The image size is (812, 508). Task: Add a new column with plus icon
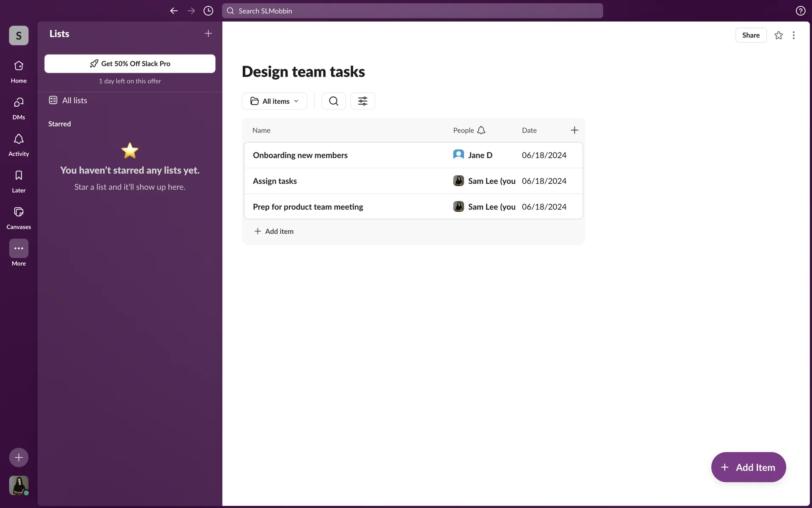point(574,130)
